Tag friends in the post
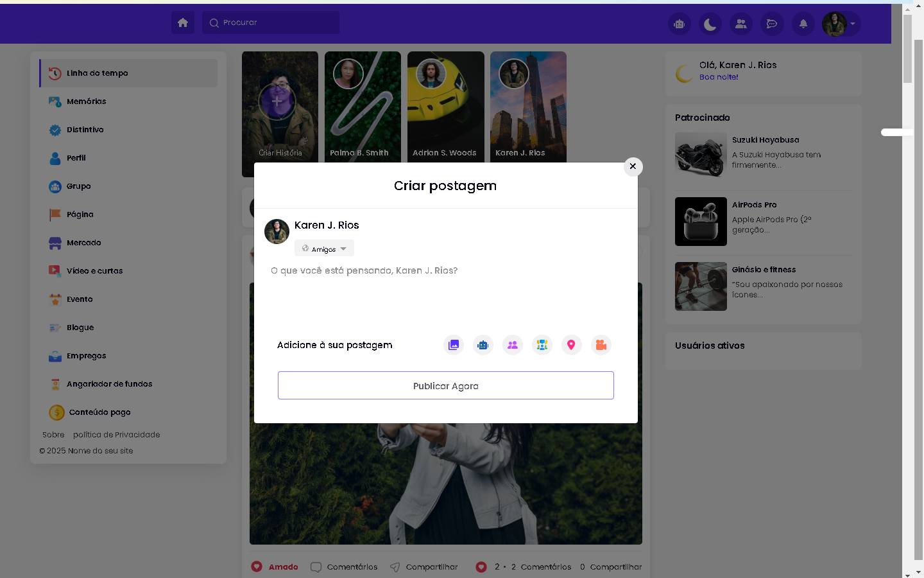This screenshot has width=924, height=578. click(x=513, y=345)
